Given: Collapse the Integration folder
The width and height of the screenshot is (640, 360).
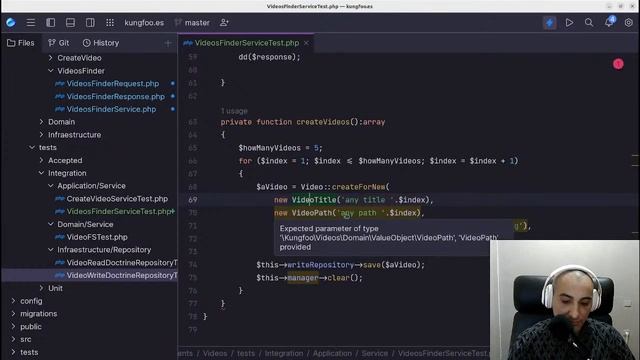Looking at the screenshot, I should pos(41,173).
